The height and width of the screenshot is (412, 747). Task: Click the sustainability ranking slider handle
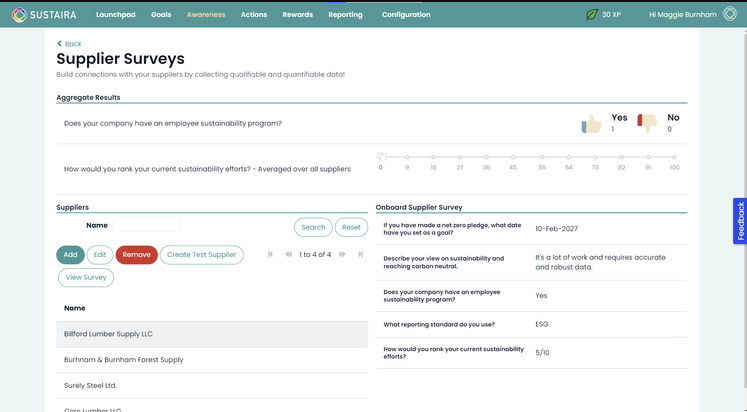(381, 157)
